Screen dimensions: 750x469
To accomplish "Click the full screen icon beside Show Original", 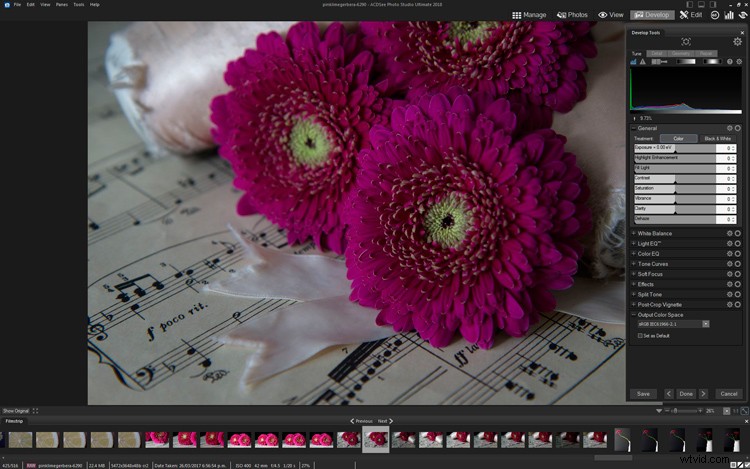I will [35, 411].
